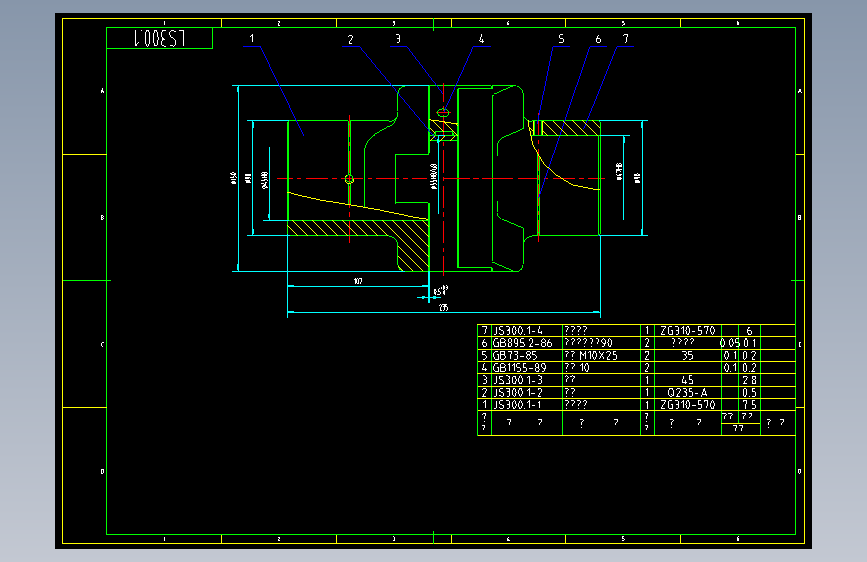Click the overall length dimension below '107'
Screen dimensions: 867x562
(x=443, y=308)
